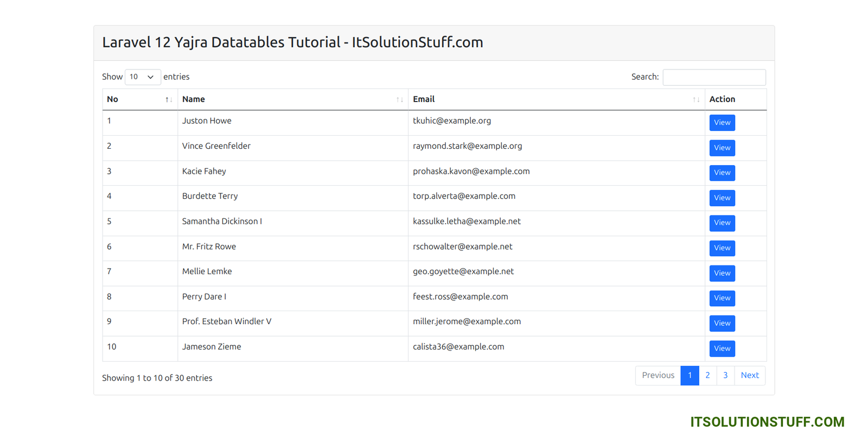View Vince Greenfelder's record

pyautogui.click(x=722, y=148)
